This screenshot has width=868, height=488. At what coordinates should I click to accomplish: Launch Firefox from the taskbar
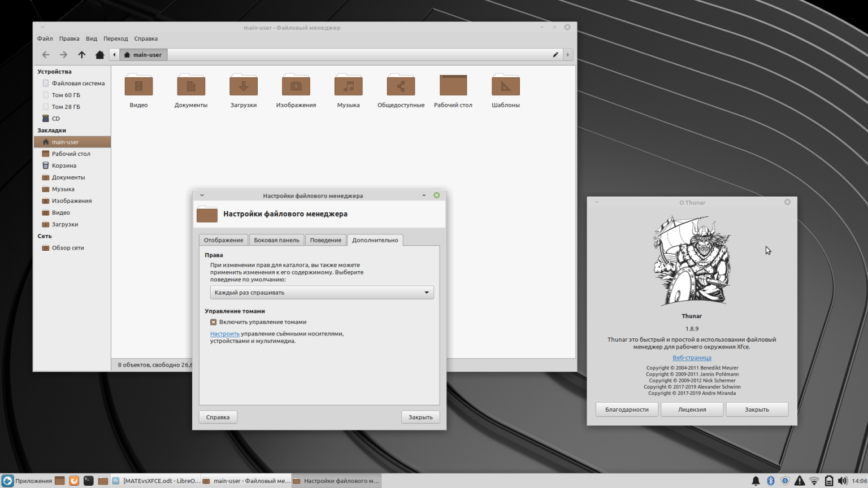tap(74, 480)
